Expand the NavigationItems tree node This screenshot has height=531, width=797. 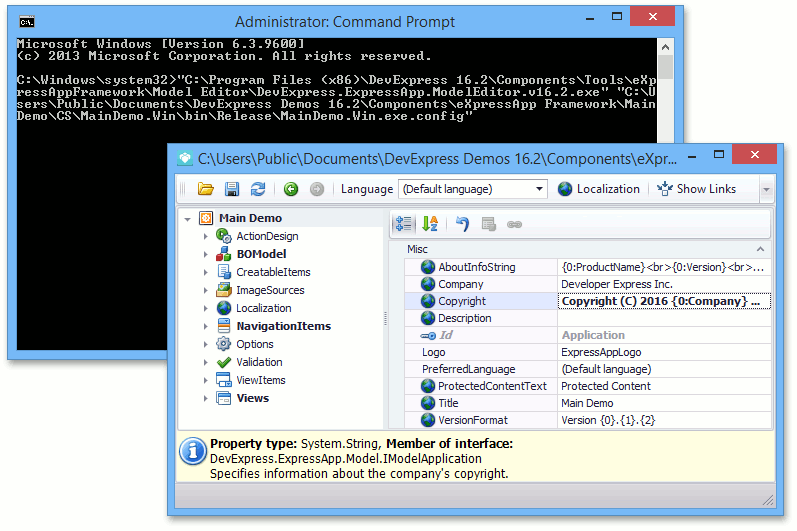pos(205,326)
